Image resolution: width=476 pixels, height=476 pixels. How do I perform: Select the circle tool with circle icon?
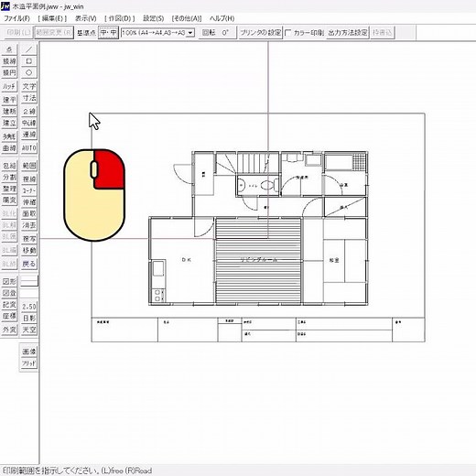pyautogui.click(x=29, y=72)
